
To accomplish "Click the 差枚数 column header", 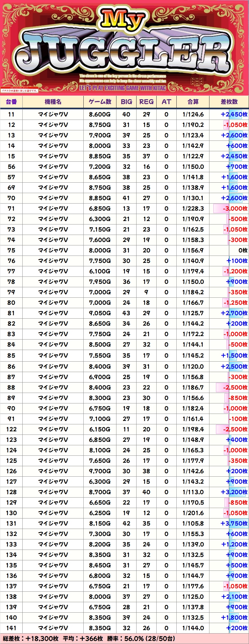I will tap(229, 102).
